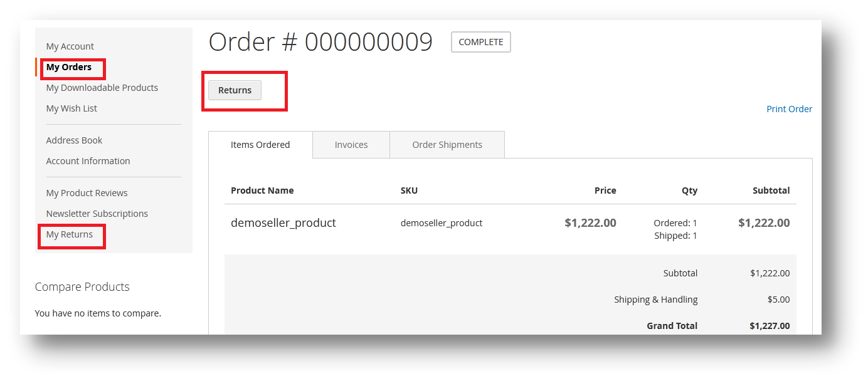Click the Returns button
The image size is (868, 381).
point(235,90)
